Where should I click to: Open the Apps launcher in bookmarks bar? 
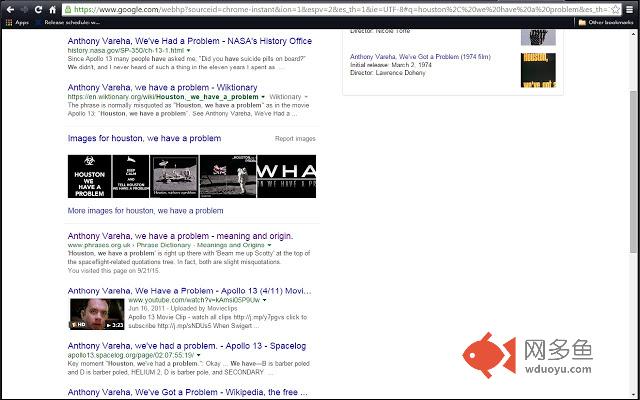point(15,21)
